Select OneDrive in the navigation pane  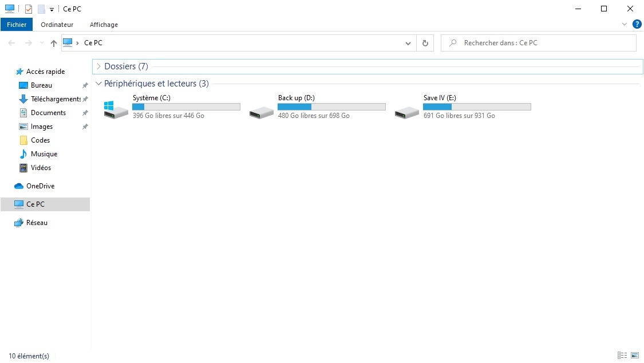point(40,186)
